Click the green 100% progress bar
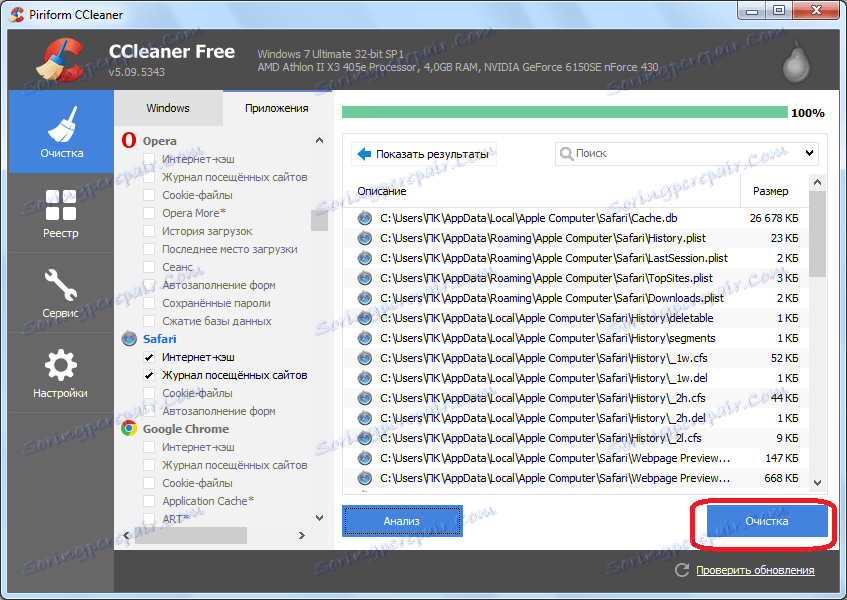The image size is (847, 600). coord(564,112)
